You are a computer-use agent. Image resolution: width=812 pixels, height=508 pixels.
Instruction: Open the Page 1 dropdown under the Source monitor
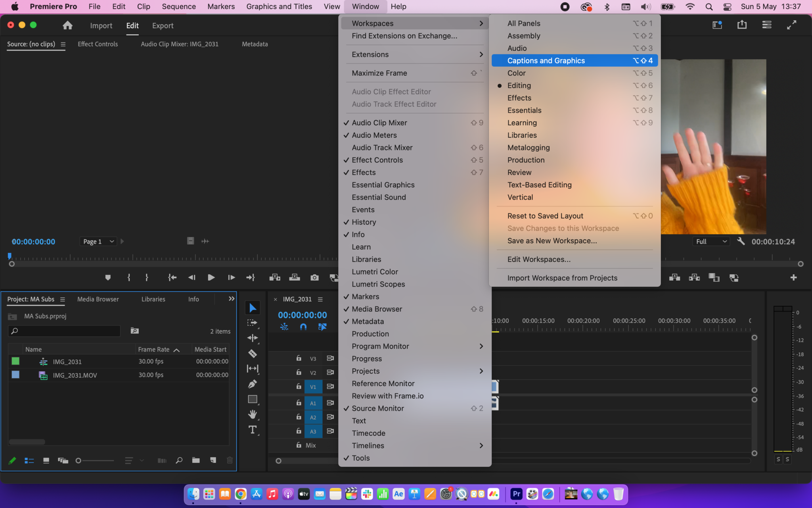98,241
